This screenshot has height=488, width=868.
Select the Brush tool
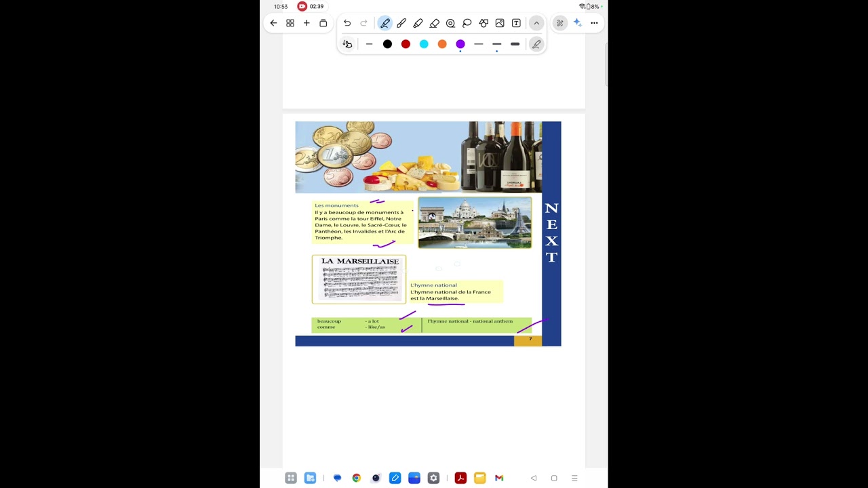click(401, 23)
